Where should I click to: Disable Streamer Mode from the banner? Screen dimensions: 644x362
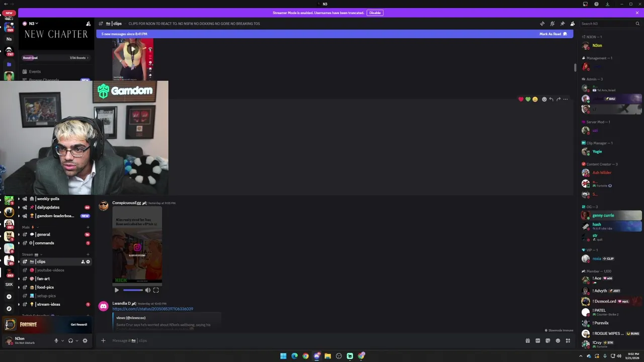[x=375, y=13]
